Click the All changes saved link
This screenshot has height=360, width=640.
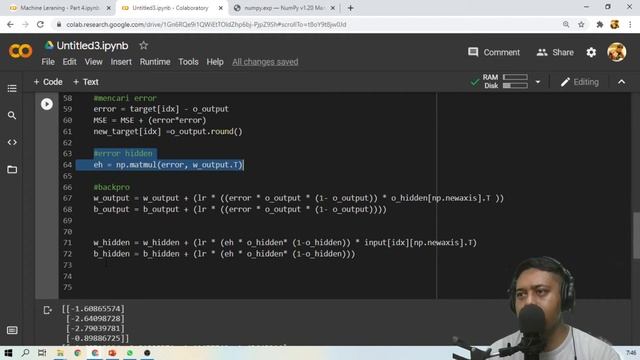pyautogui.click(x=265, y=62)
